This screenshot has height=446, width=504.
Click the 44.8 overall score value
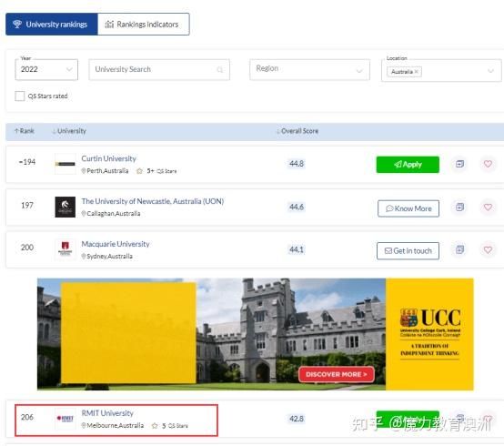coord(297,164)
